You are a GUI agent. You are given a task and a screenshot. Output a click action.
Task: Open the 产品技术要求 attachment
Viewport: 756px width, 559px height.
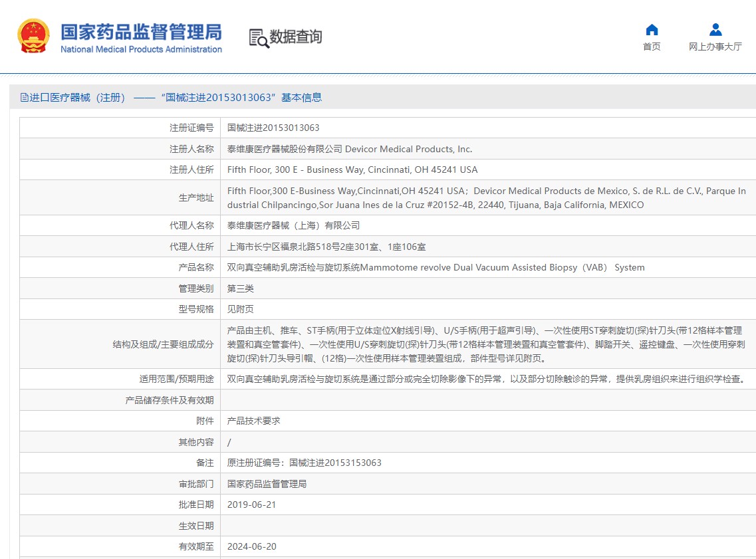click(x=253, y=421)
